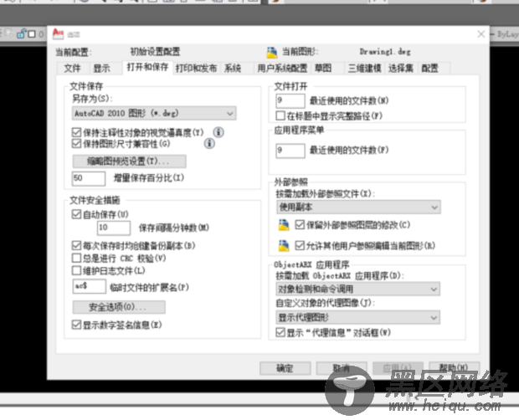Click Drawing1.dwg file name text

pos(385,52)
